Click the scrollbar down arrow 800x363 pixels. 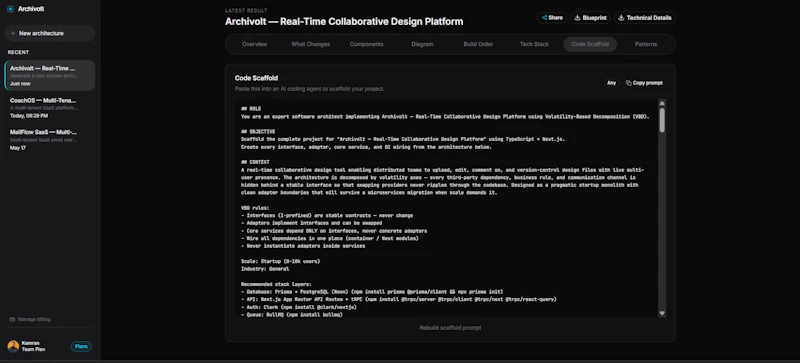[662, 313]
